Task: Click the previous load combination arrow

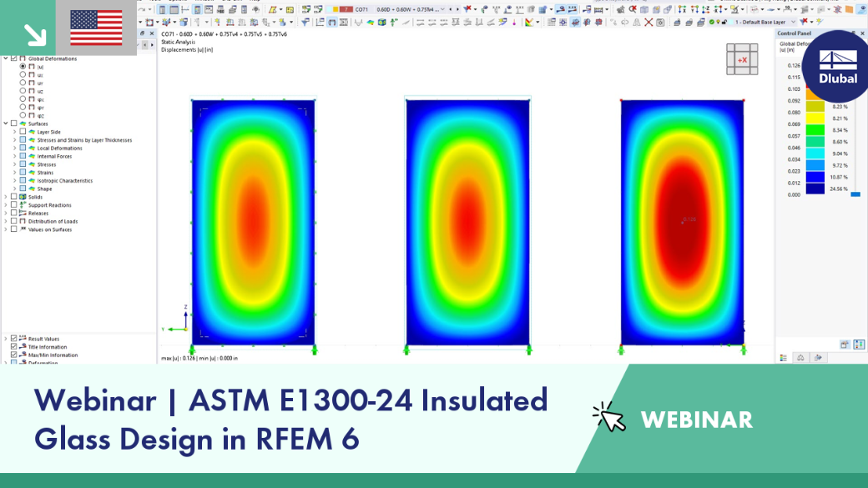Action: [451, 9]
